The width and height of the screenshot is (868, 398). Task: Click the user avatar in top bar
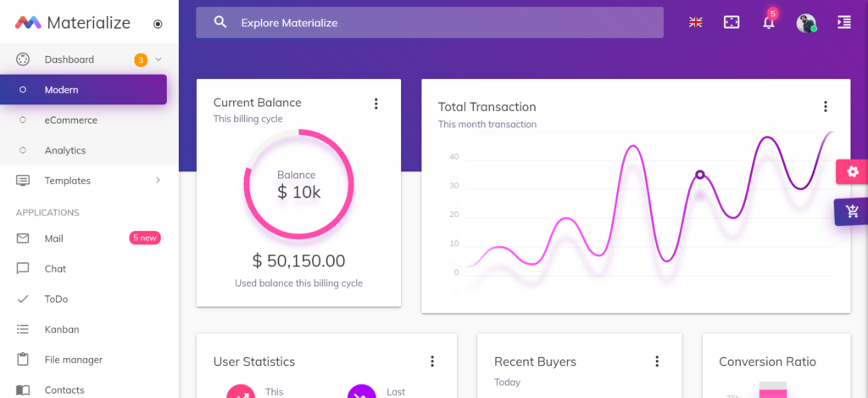pyautogui.click(x=806, y=23)
